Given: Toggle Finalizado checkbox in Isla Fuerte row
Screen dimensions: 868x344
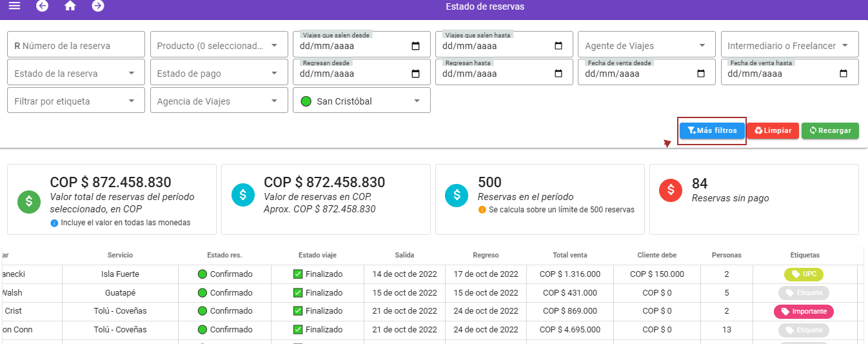Looking at the screenshot, I should [298, 274].
